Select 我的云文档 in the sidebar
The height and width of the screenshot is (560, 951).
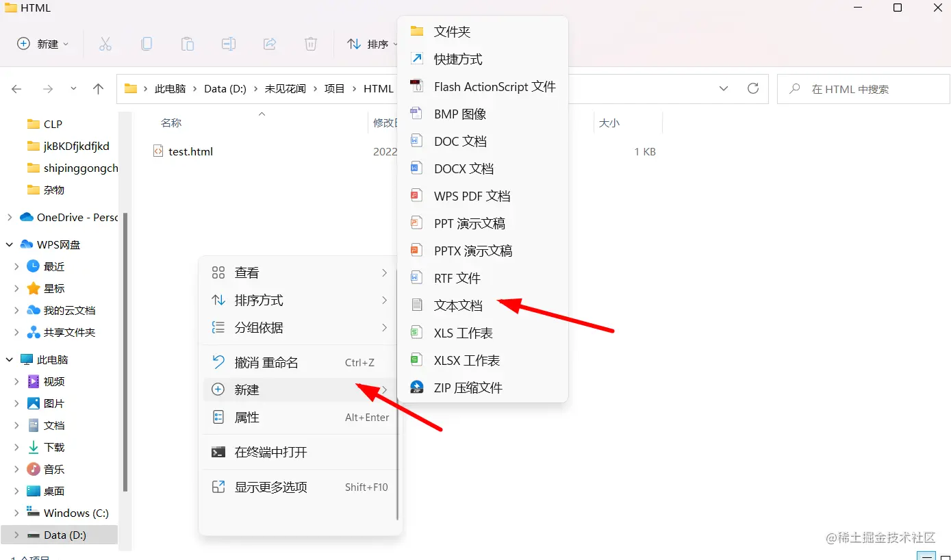click(x=61, y=310)
